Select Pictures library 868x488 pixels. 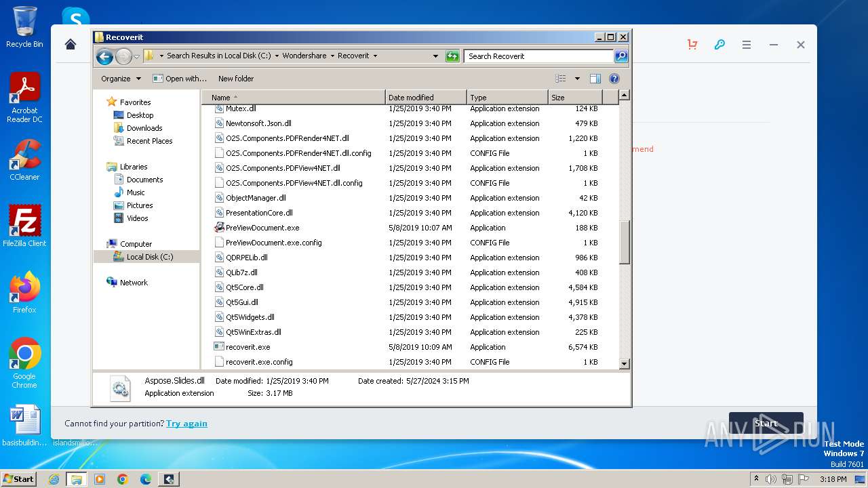pyautogui.click(x=140, y=205)
